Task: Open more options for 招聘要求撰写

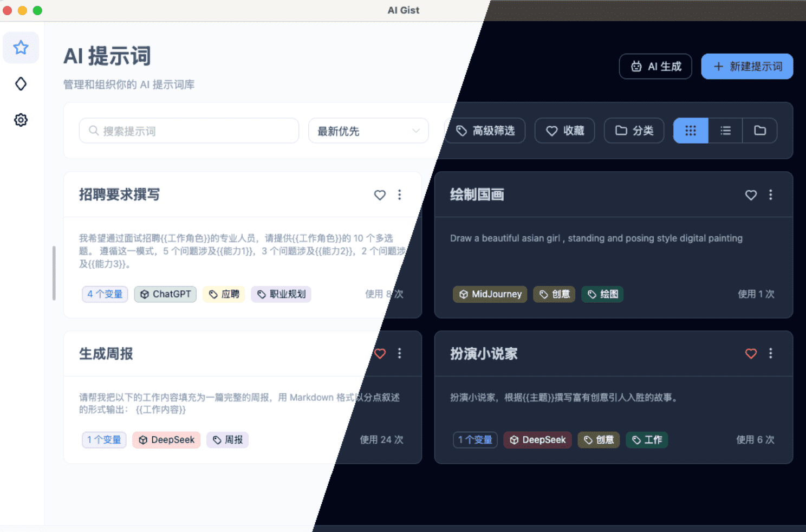Action: click(400, 194)
